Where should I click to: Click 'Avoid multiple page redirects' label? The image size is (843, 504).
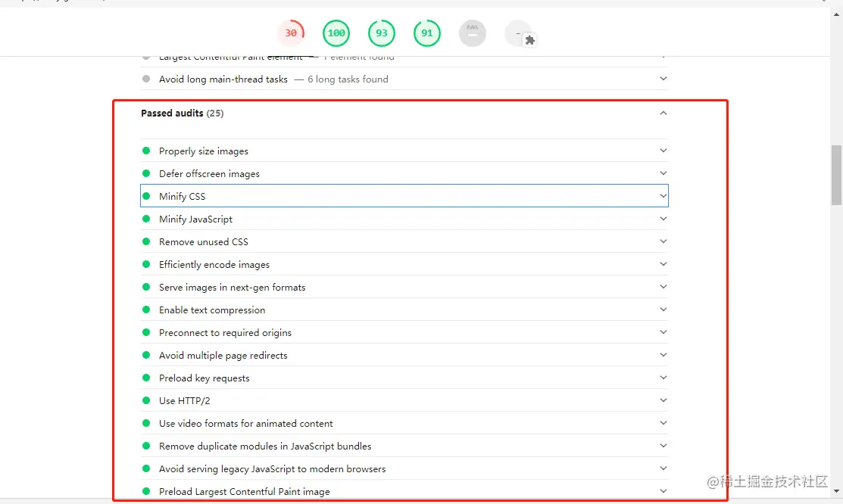(223, 355)
